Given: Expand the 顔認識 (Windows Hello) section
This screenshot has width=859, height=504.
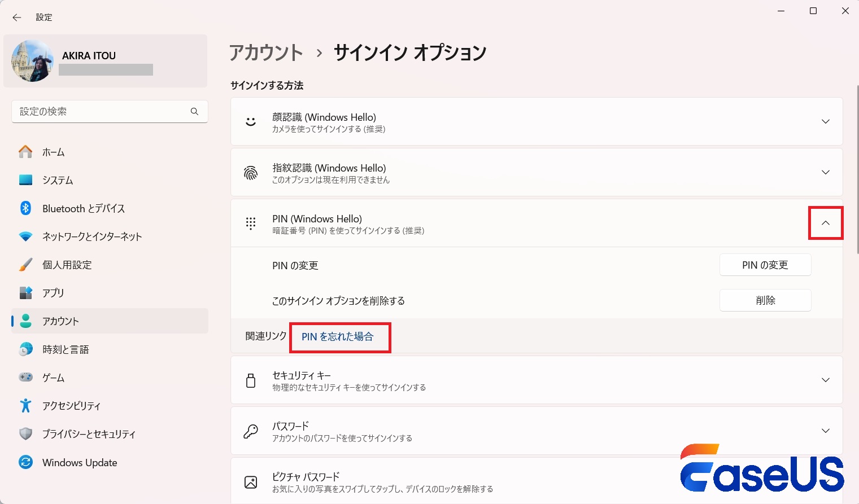Looking at the screenshot, I should point(826,121).
